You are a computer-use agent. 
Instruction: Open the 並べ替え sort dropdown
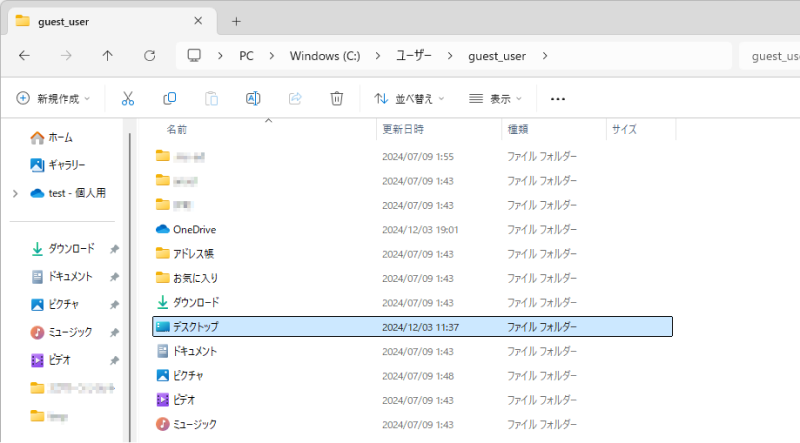[409, 99]
